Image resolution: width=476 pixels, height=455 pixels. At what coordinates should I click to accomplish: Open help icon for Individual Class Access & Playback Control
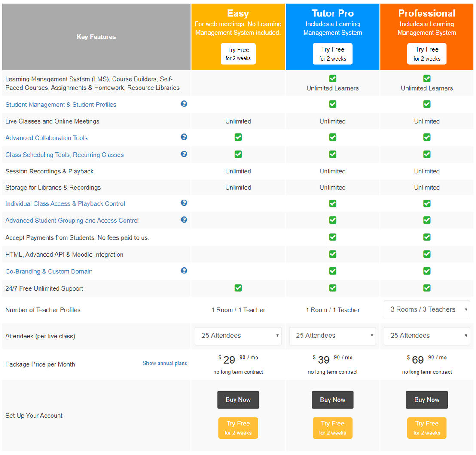[x=184, y=203]
